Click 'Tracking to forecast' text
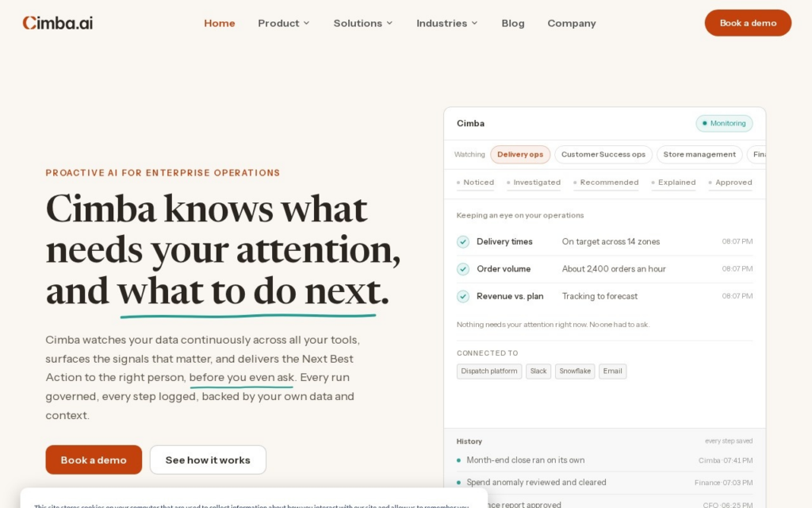812x508 pixels. tap(599, 297)
